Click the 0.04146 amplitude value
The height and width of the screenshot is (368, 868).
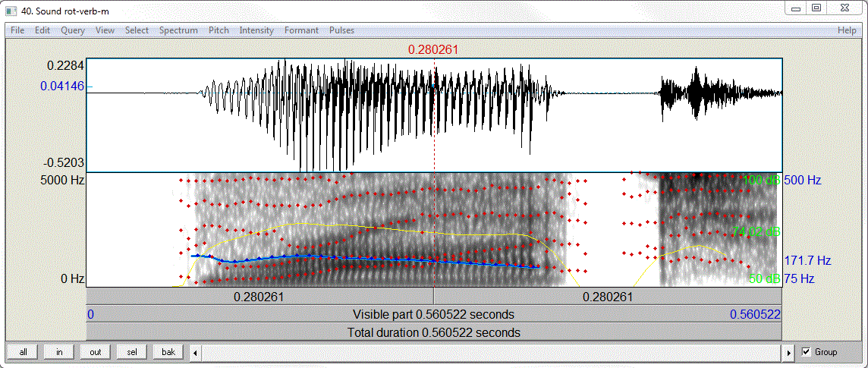[x=62, y=86]
